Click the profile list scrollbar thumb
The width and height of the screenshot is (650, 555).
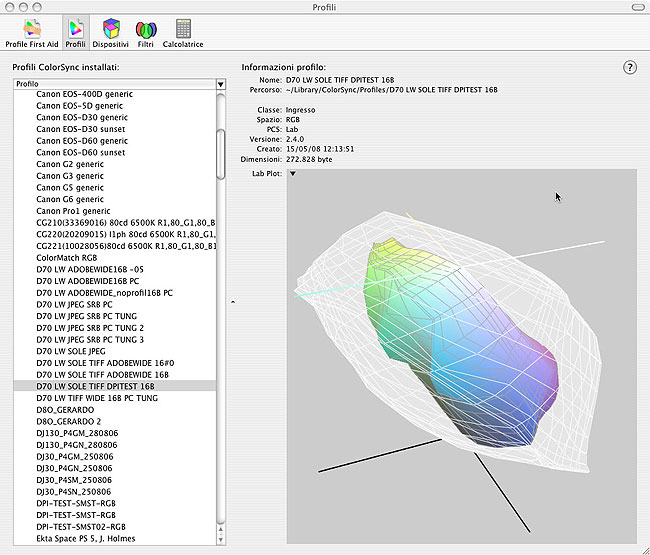[221, 154]
